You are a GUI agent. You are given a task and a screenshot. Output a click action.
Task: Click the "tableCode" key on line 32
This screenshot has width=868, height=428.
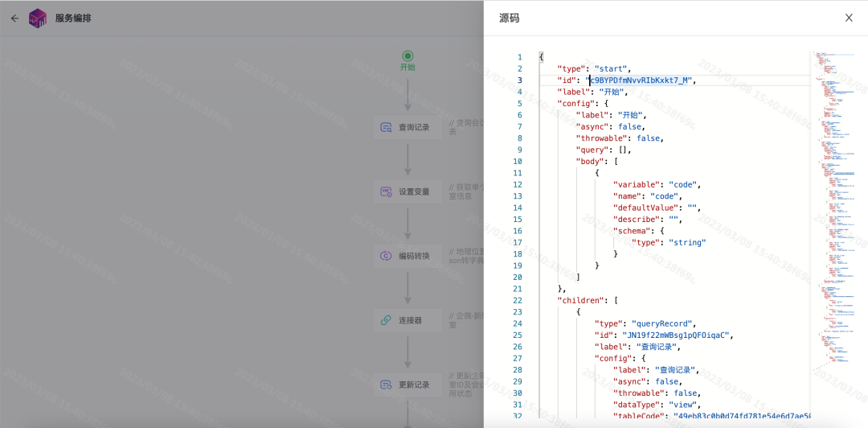click(638, 417)
